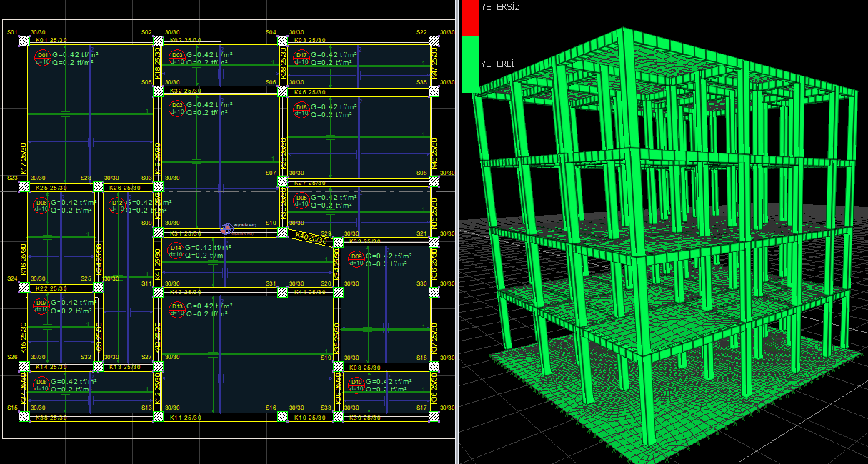868x464 pixels.
Task: Select beam label K26 25/30
Action: coord(124,188)
